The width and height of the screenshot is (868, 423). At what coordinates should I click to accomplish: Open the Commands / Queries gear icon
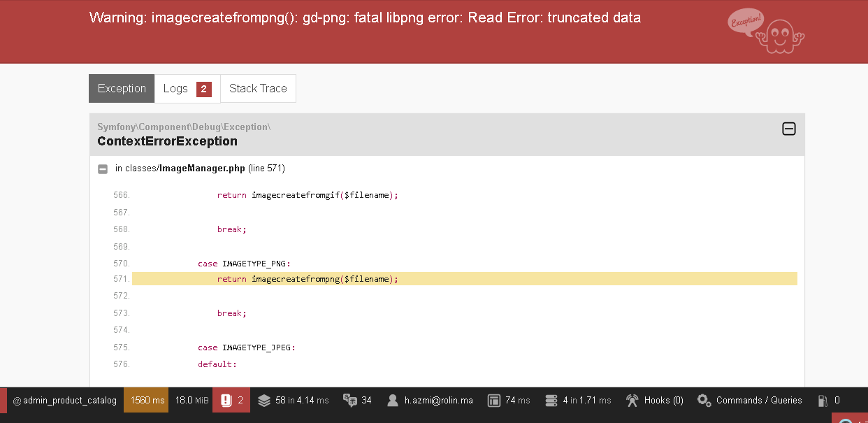click(x=704, y=401)
